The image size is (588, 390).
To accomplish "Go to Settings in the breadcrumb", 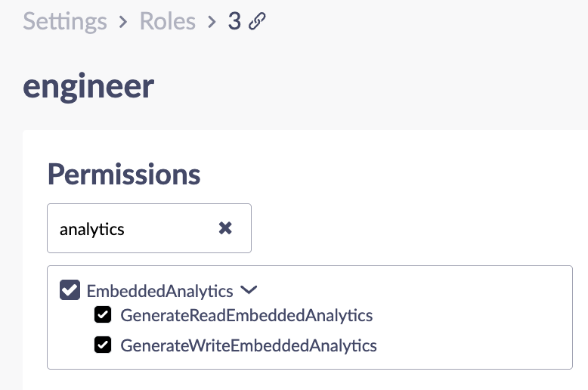I will pyautogui.click(x=65, y=21).
